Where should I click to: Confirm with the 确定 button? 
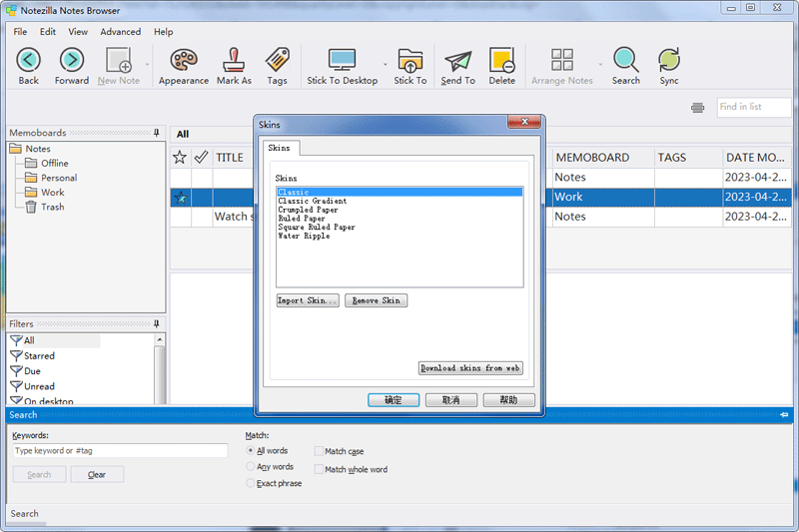[394, 400]
